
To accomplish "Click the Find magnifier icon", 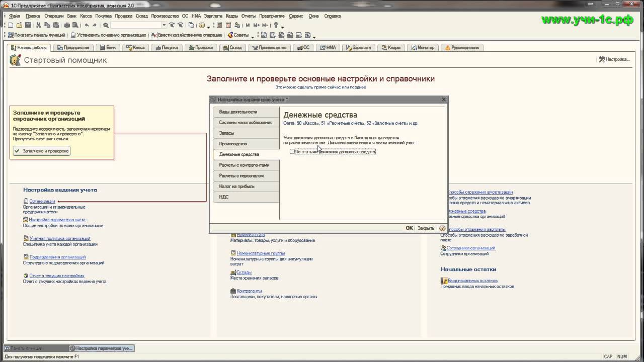I will pos(106,25).
